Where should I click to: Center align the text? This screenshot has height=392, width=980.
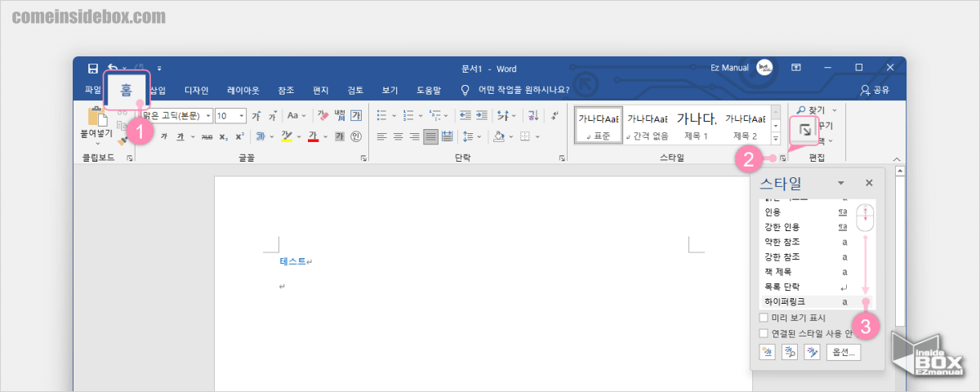[399, 136]
